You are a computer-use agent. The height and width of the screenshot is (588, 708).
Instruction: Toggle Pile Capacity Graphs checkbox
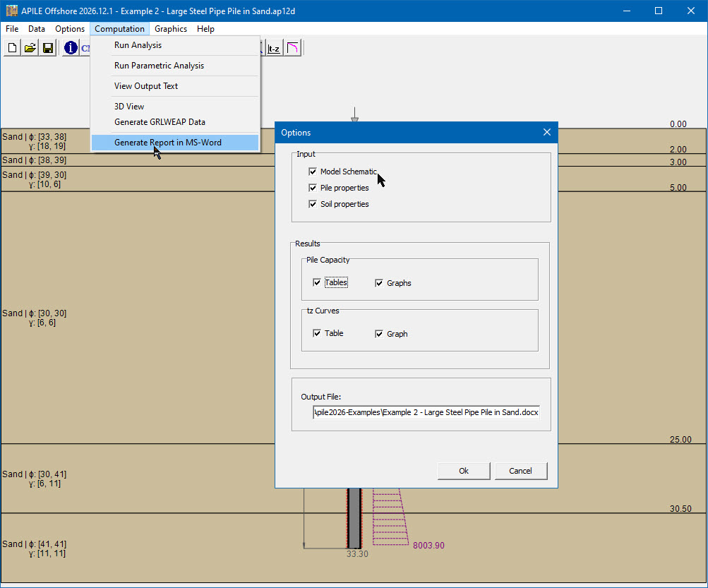pyautogui.click(x=379, y=283)
